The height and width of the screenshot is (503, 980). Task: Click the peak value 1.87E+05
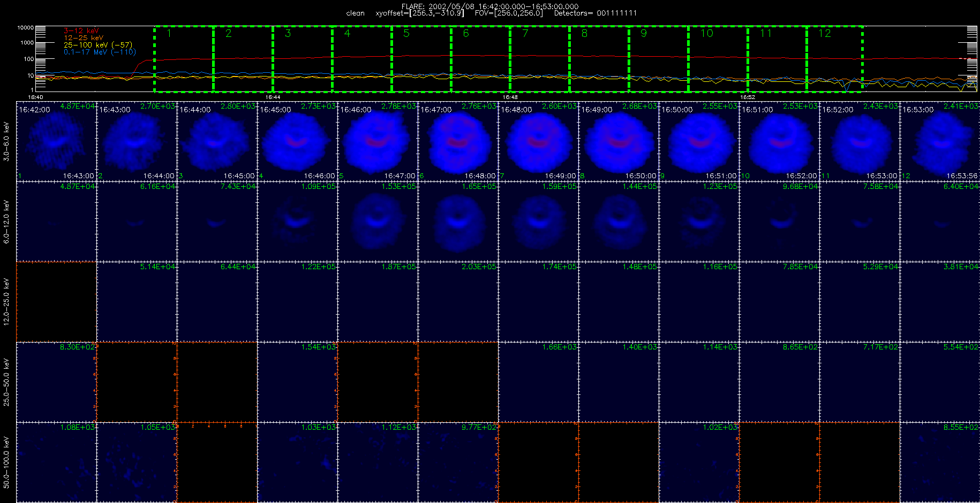(399, 267)
